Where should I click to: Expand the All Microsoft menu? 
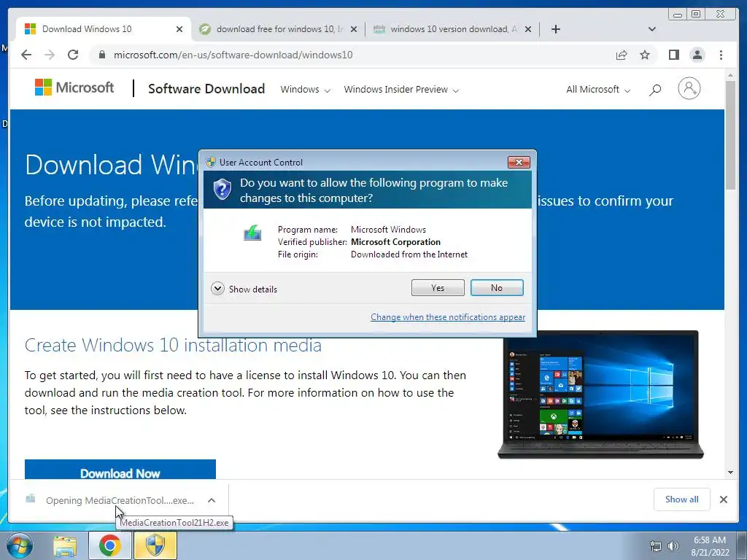[x=598, y=90]
